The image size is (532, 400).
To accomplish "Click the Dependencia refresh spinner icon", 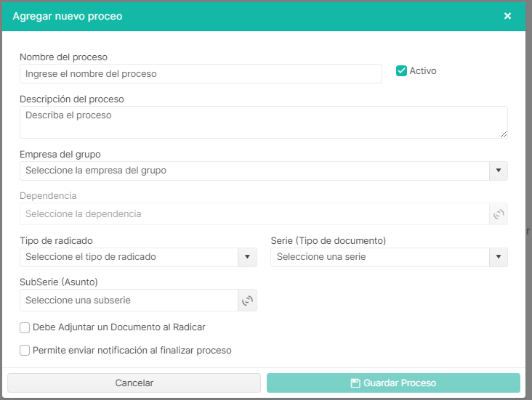I will tap(499, 214).
